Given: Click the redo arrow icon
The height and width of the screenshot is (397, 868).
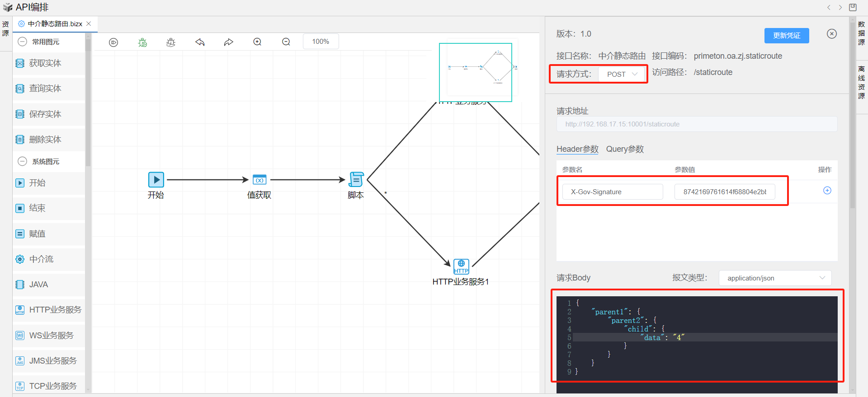Looking at the screenshot, I should coord(229,42).
